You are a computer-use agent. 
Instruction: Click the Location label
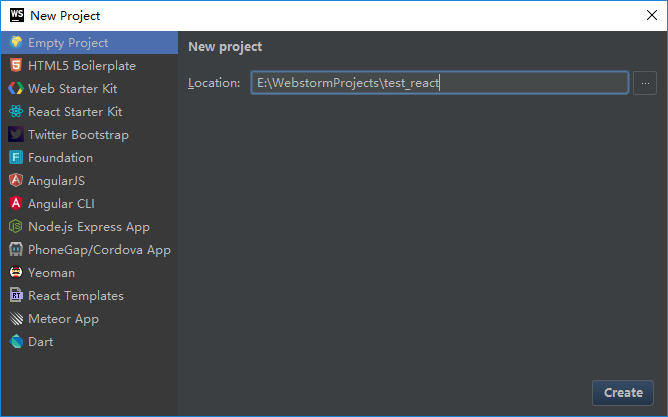click(214, 83)
